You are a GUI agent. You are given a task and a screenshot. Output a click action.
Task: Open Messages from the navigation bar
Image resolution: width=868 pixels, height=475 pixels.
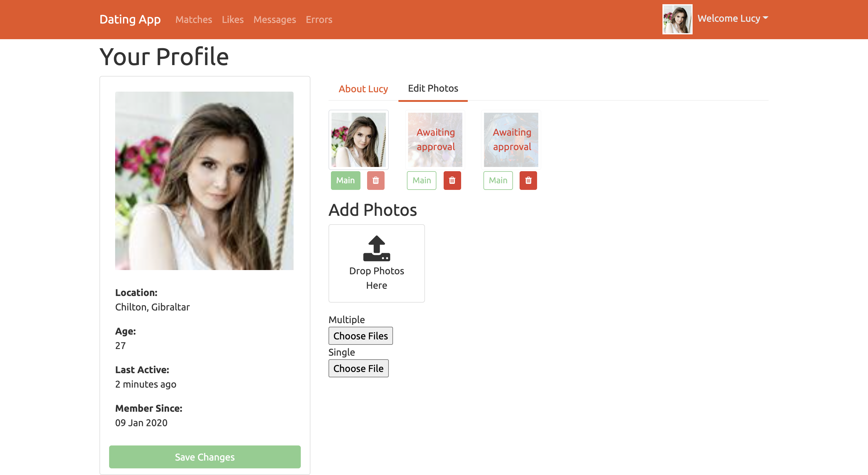pos(274,20)
